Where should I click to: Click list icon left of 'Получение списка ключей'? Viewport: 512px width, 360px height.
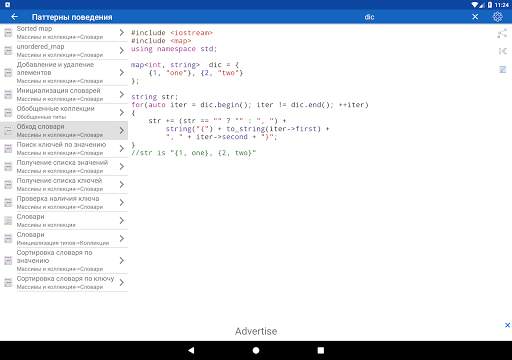(x=8, y=185)
